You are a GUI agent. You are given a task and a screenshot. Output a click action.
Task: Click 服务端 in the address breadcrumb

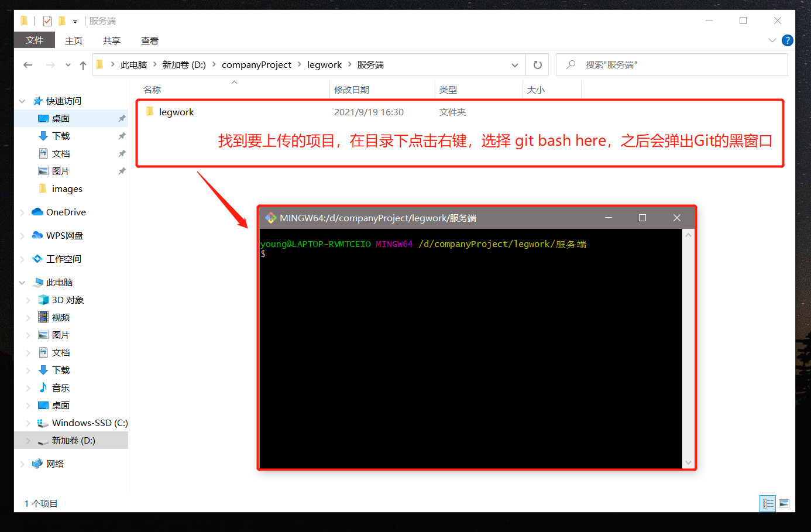(x=370, y=65)
